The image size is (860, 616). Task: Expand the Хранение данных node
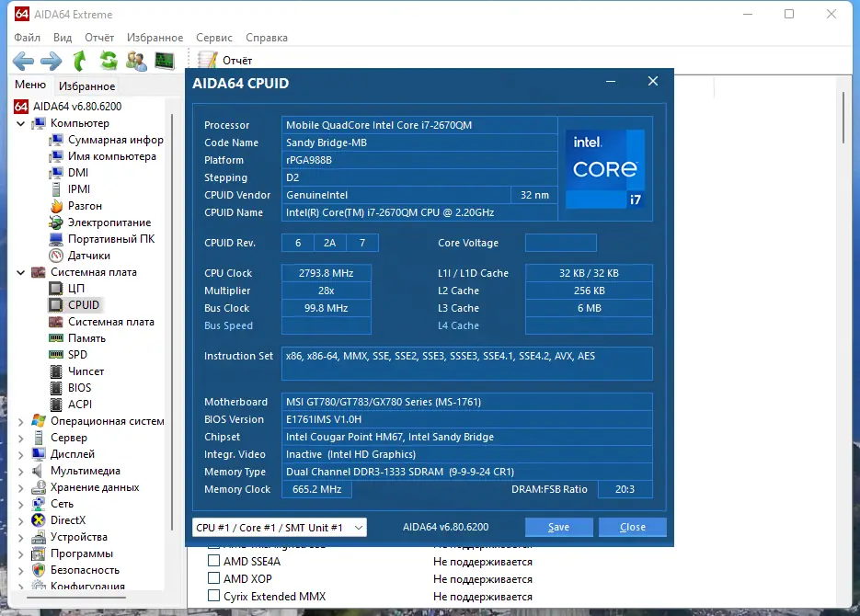(21, 487)
